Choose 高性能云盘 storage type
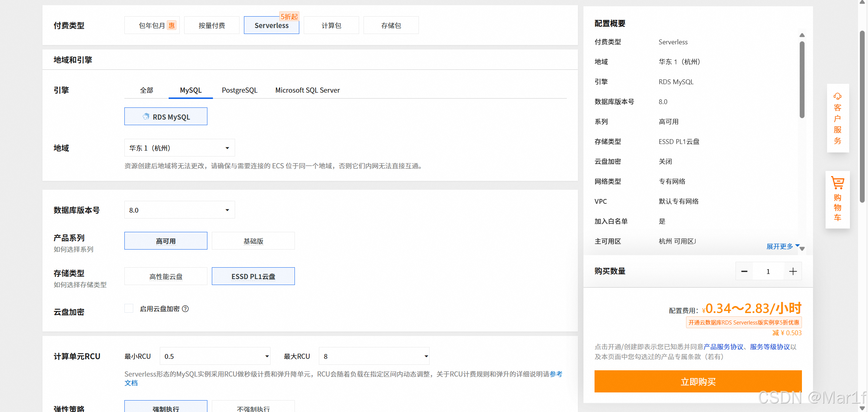This screenshot has height=412, width=868. click(166, 276)
